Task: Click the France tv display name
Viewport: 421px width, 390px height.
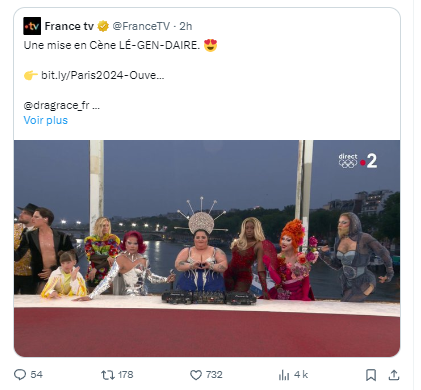Action: coord(69,26)
